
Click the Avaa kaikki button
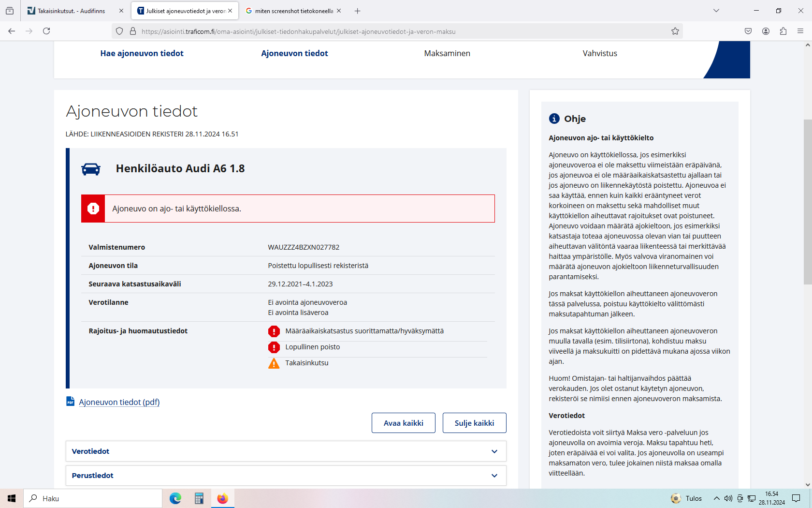[403, 423]
